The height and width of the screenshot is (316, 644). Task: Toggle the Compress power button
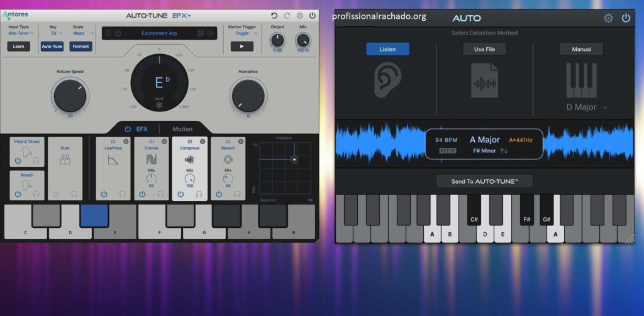pyautogui.click(x=180, y=194)
